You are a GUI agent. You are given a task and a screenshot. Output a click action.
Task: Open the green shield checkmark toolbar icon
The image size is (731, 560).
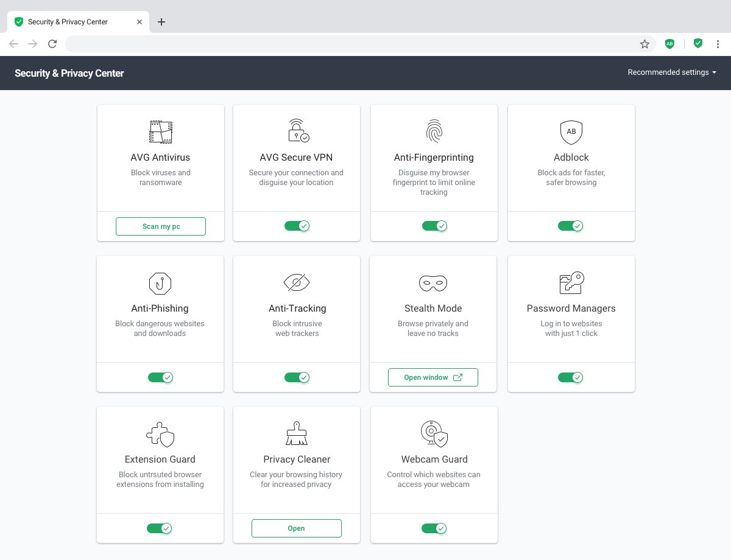click(698, 43)
